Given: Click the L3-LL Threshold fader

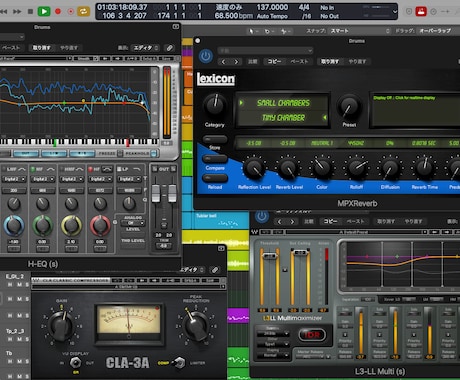Looking at the screenshot, I should [x=270, y=256].
